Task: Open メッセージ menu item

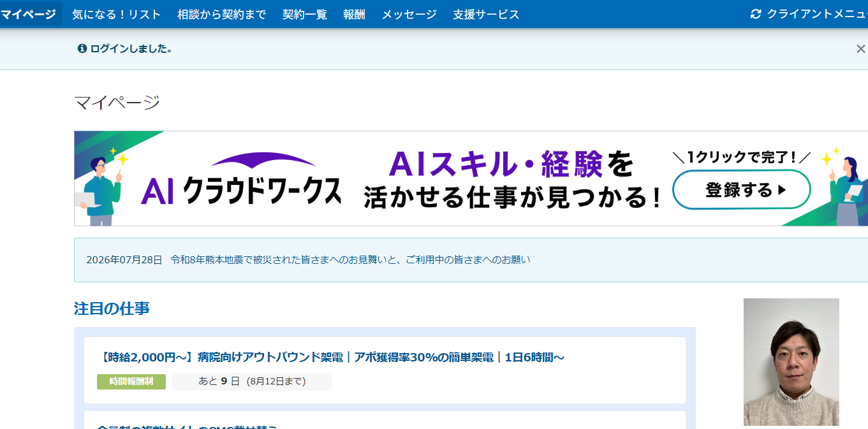Action: point(409,14)
